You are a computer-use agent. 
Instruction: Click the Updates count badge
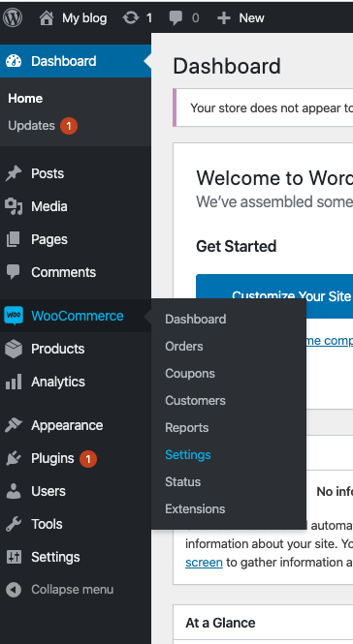[69, 126]
